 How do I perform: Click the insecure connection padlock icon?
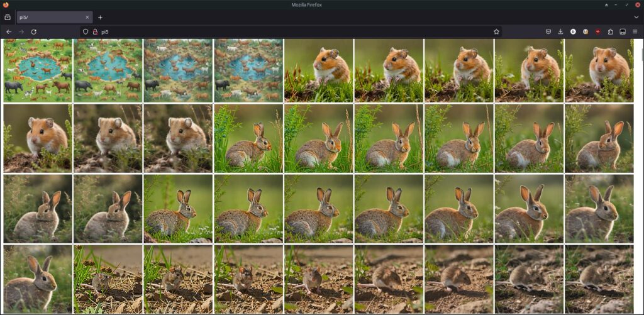point(95,31)
